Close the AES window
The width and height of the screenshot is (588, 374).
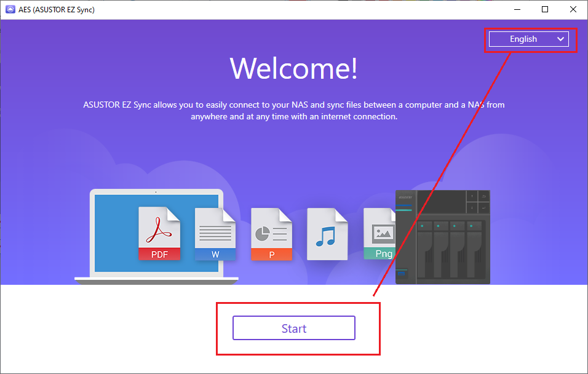[x=573, y=9]
